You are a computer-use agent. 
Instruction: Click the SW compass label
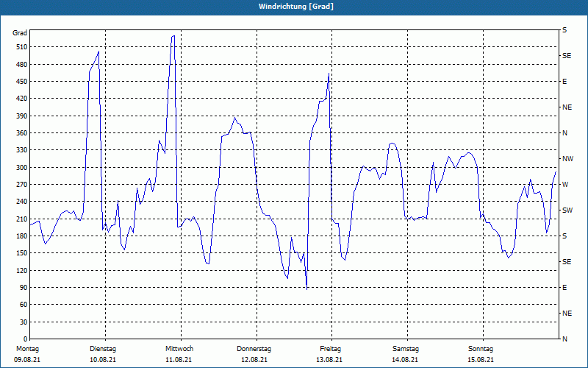[567, 210]
